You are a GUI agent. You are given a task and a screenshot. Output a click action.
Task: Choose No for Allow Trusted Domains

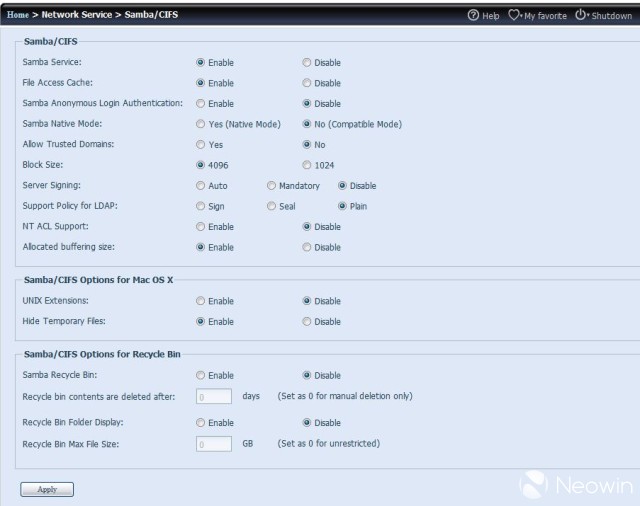pos(307,144)
